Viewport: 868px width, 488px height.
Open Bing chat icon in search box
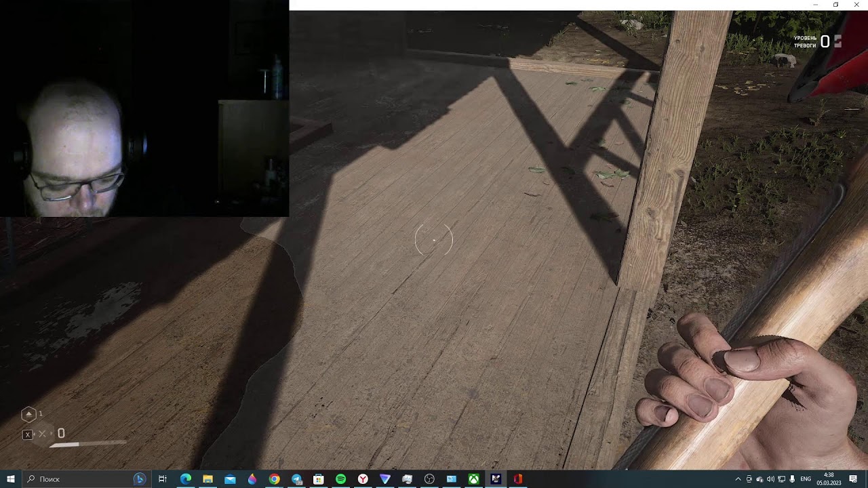click(x=140, y=479)
